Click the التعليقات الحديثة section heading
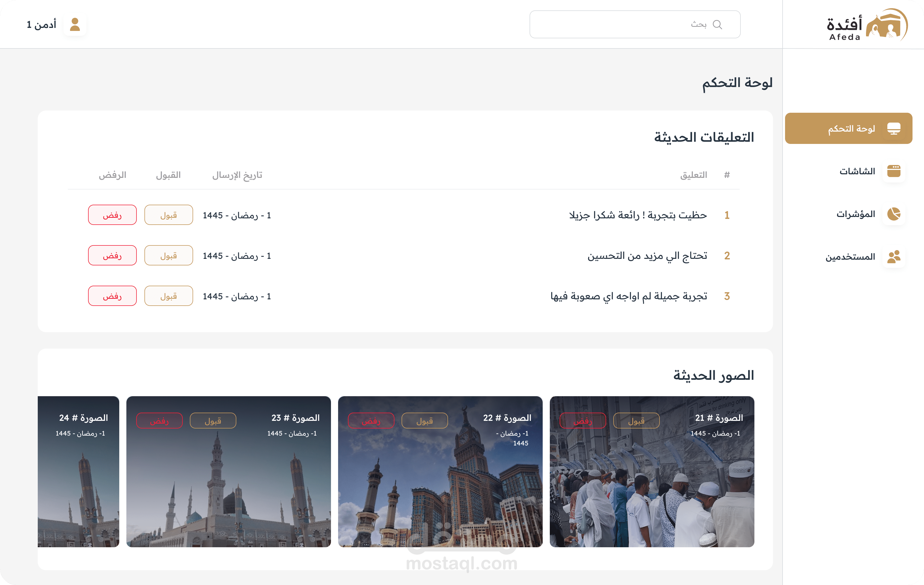The image size is (924, 585). [704, 137]
